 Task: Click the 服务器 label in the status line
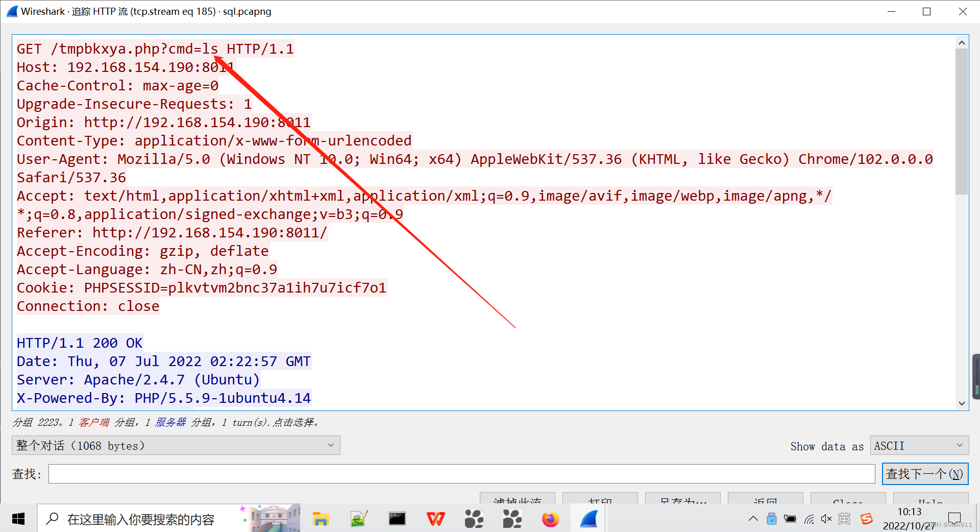point(170,422)
